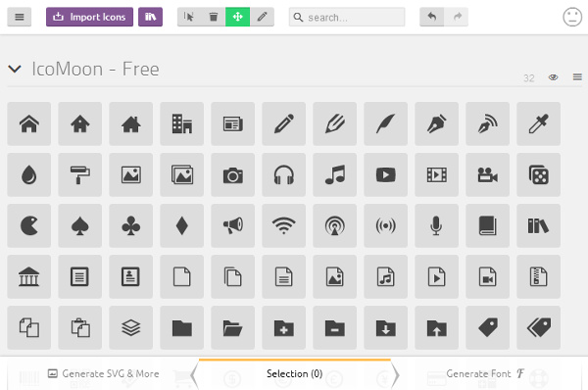Collapse the IcoMoon - Free set
Screen dimensions: 588x390
tap(15, 69)
